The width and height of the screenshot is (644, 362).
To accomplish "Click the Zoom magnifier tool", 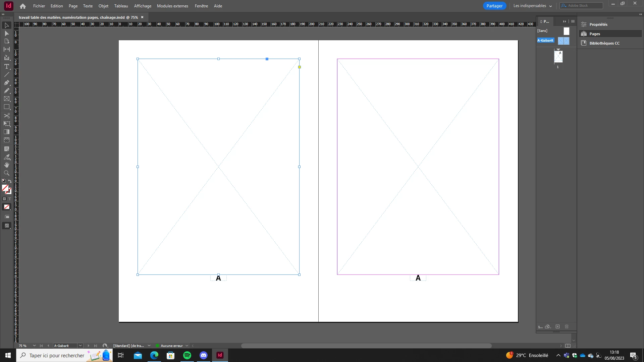I will [7, 173].
